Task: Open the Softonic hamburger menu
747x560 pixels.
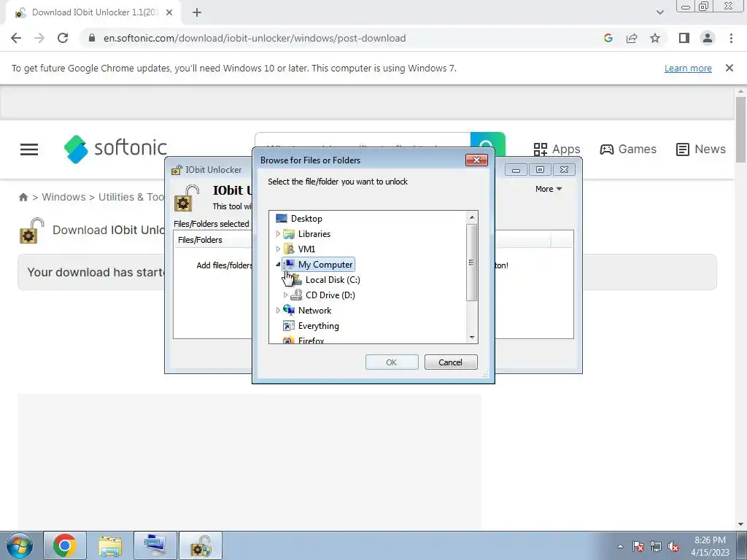Action: [29, 149]
